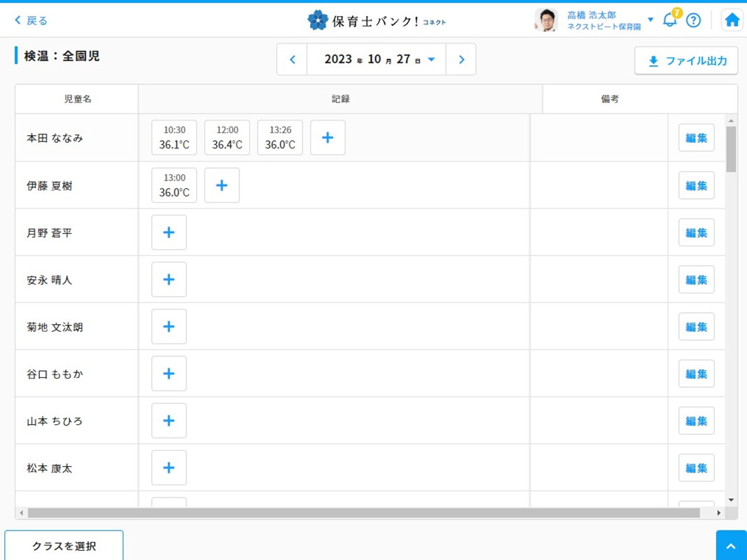Go to home via house icon
This screenshot has height=560, width=747.
pyautogui.click(x=732, y=20)
